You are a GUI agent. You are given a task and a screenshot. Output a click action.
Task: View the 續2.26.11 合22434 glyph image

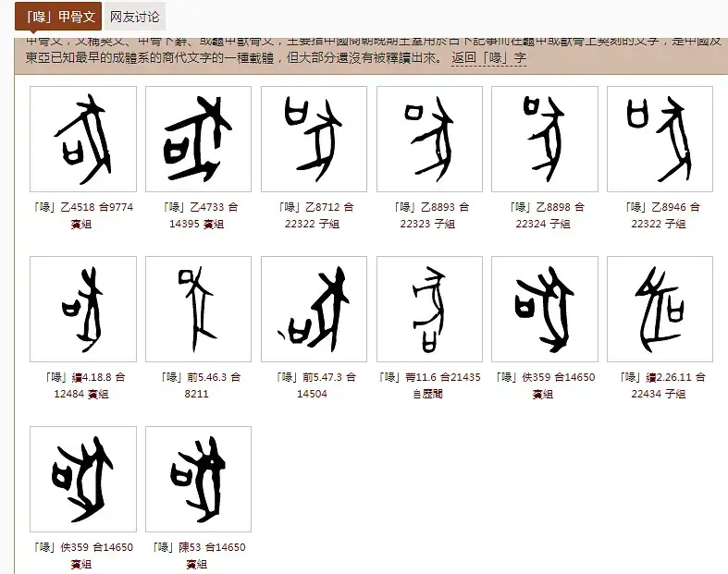coord(660,309)
